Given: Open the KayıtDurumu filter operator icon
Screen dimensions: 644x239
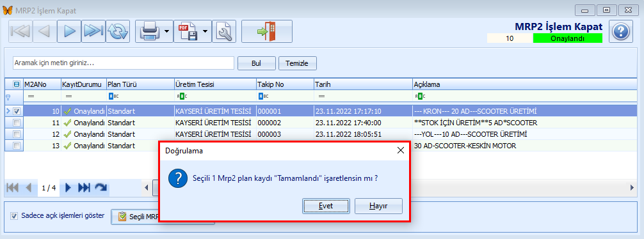Looking at the screenshot, I should (68, 96).
